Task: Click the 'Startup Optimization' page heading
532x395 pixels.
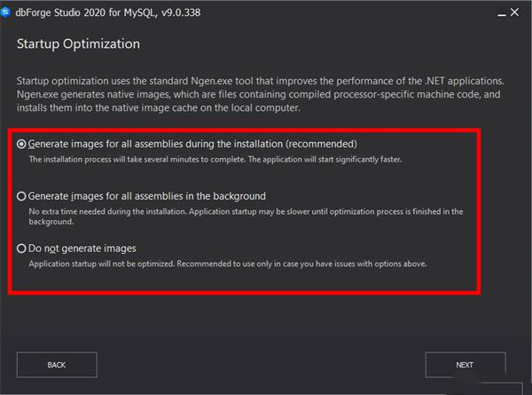Action: click(78, 44)
